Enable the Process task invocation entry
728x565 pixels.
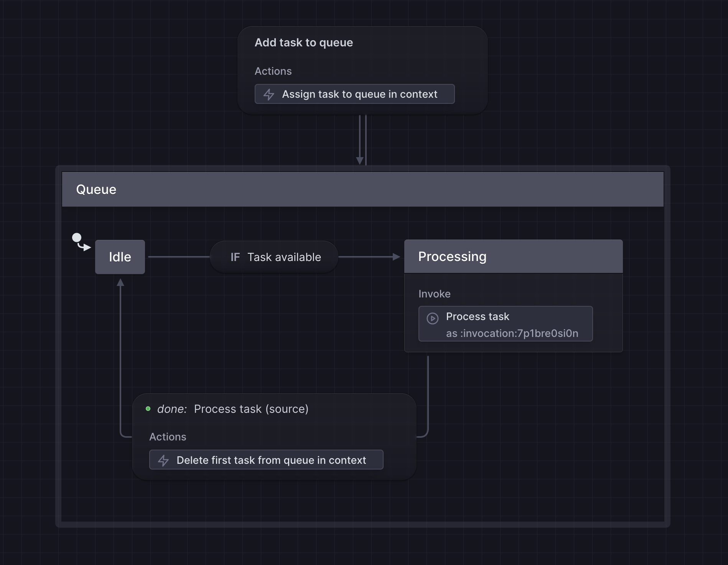[x=505, y=324]
